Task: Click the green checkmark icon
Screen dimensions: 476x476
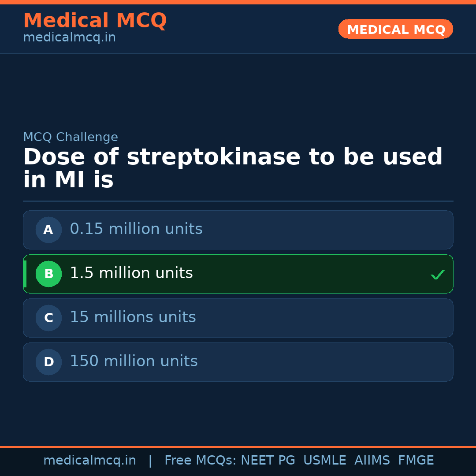Action: pyautogui.click(x=437, y=275)
